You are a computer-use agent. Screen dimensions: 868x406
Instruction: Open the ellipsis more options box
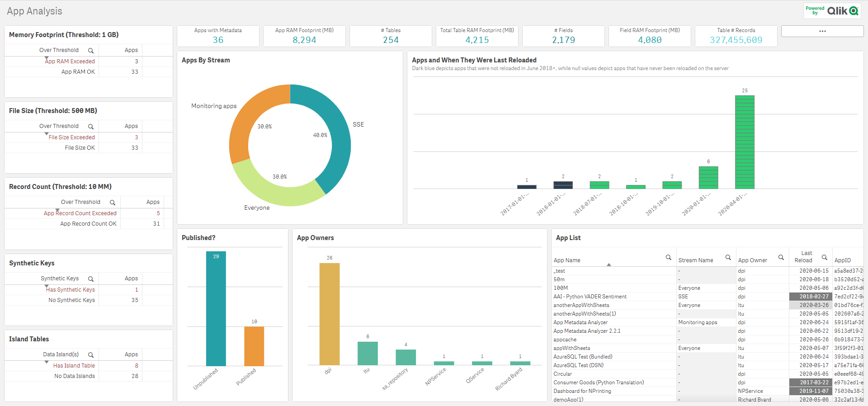point(822,31)
